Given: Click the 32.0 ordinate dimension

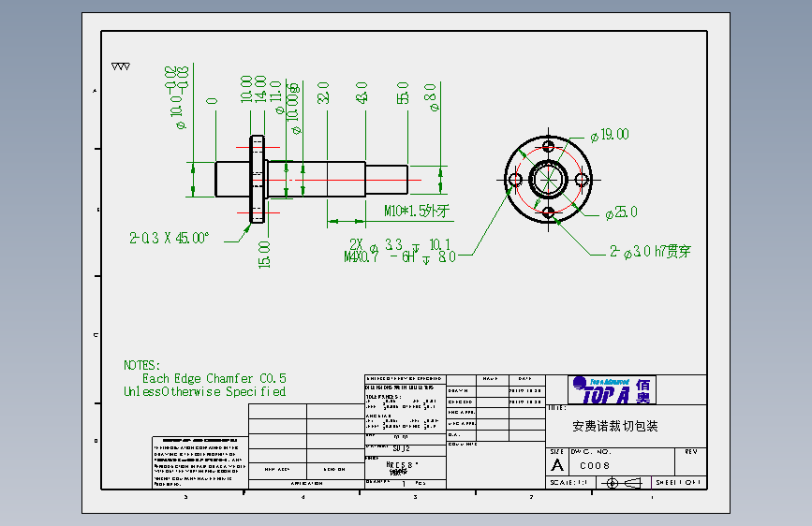Looking at the screenshot, I should coord(323,93).
